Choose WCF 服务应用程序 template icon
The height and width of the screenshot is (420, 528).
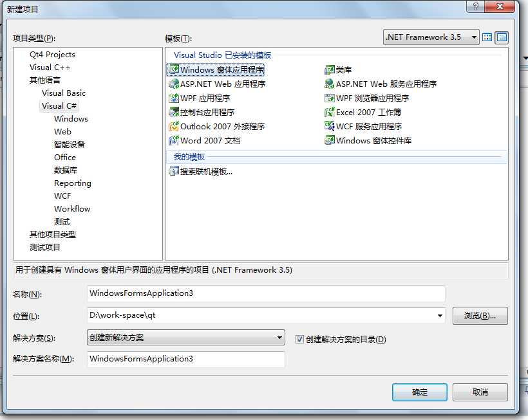click(x=329, y=126)
